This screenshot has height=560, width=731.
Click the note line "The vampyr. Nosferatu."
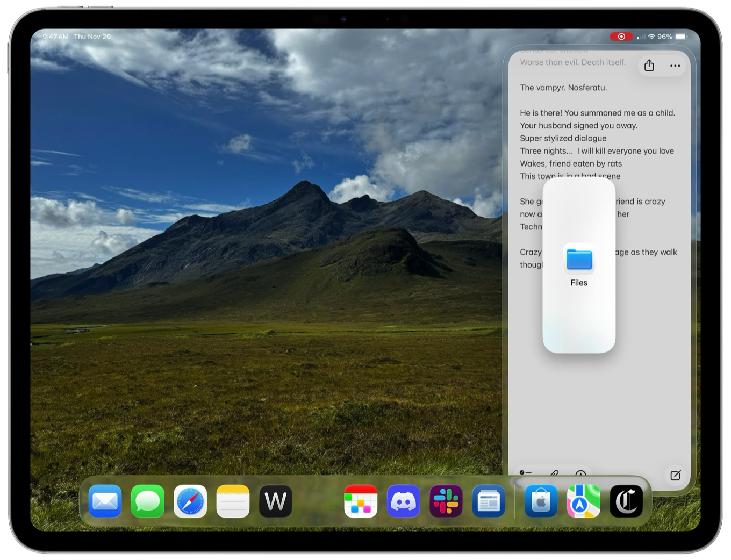[x=563, y=88]
